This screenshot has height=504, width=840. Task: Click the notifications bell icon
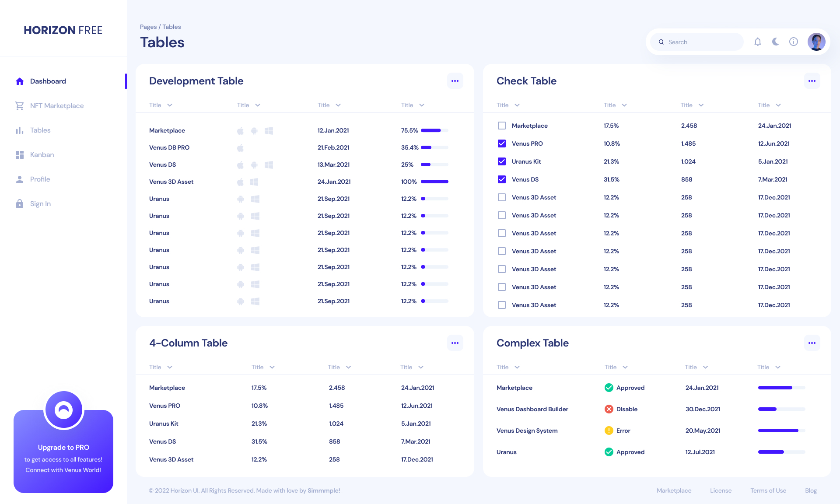click(758, 42)
